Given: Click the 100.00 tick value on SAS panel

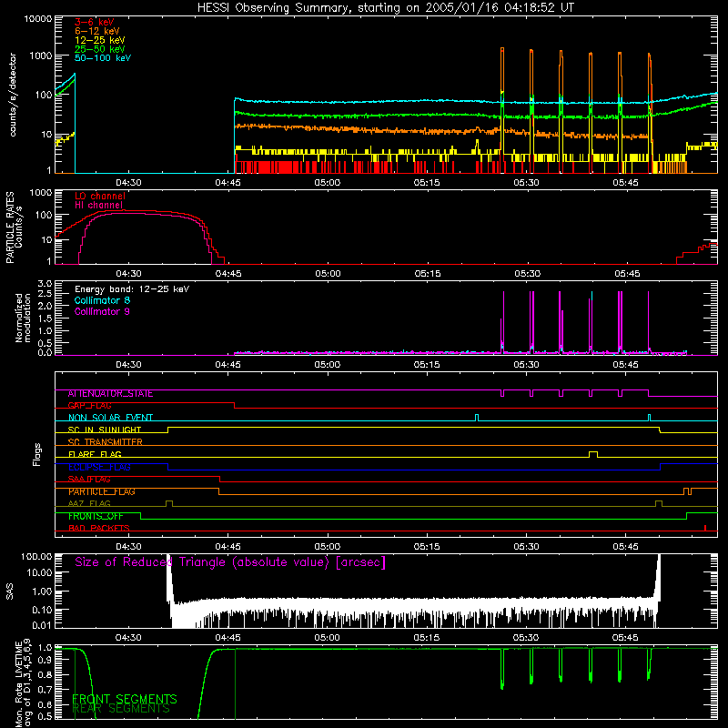Looking at the screenshot, I should [36, 556].
